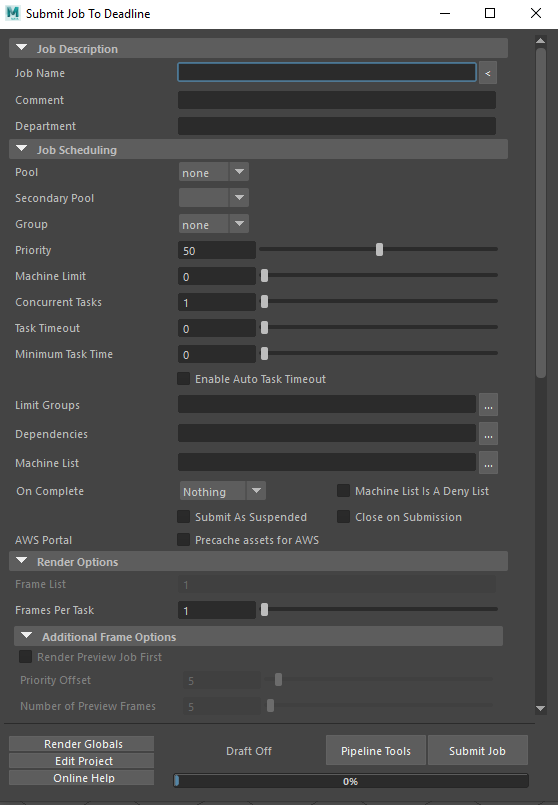The width and height of the screenshot is (558, 805).
Task: Click the Comment input field
Action: click(337, 100)
